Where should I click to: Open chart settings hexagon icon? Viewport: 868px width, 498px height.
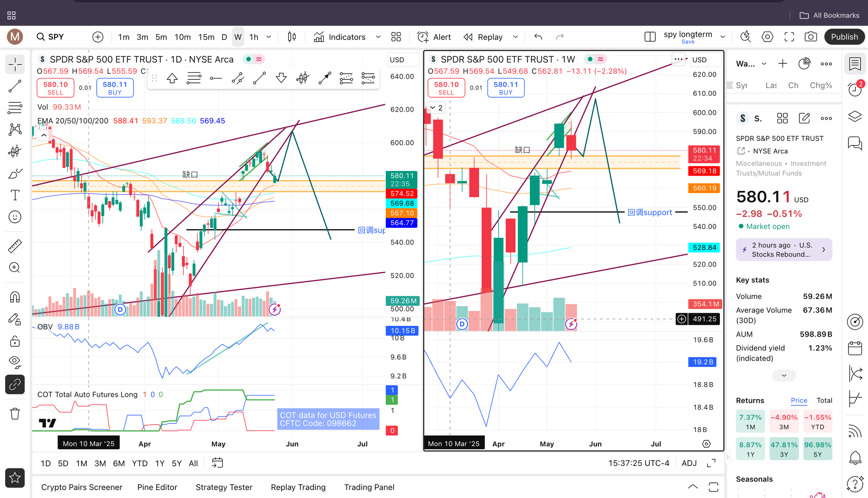click(x=767, y=37)
